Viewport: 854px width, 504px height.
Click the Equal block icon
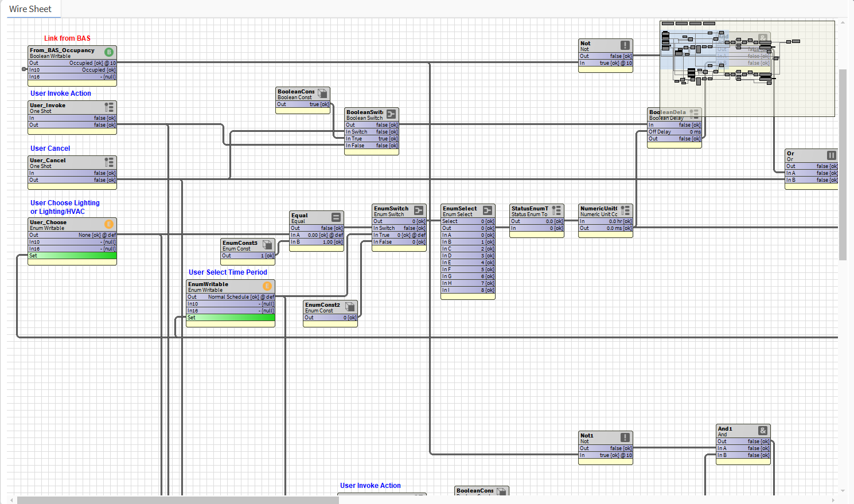[336, 217]
